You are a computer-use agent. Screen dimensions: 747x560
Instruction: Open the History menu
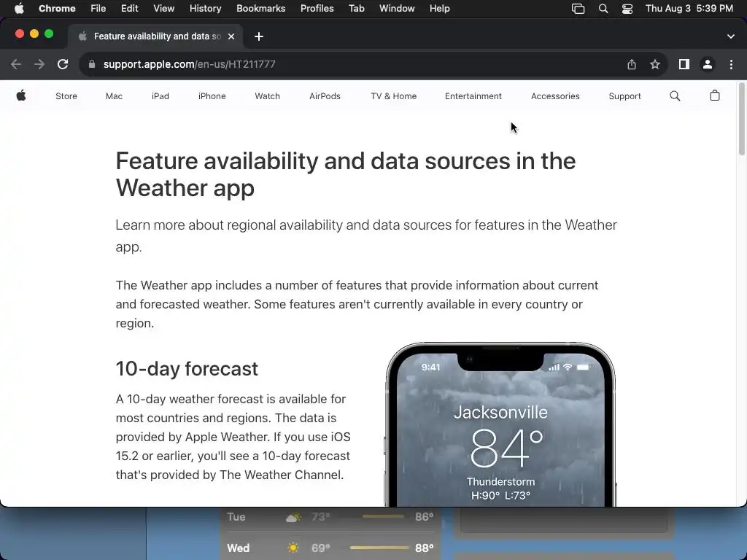tap(205, 9)
